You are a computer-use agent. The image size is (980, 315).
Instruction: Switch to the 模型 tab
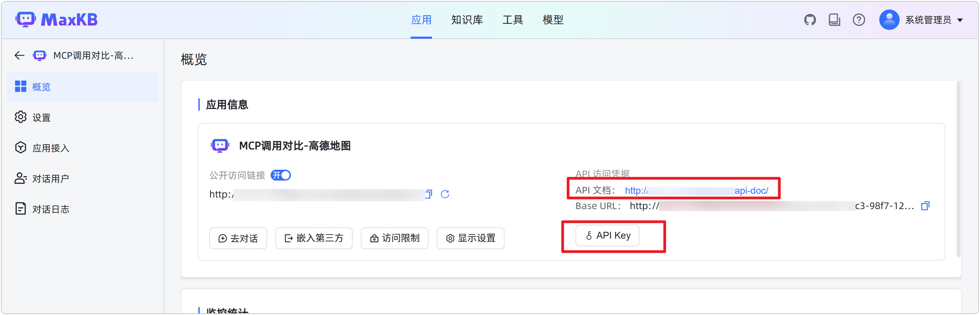click(553, 20)
